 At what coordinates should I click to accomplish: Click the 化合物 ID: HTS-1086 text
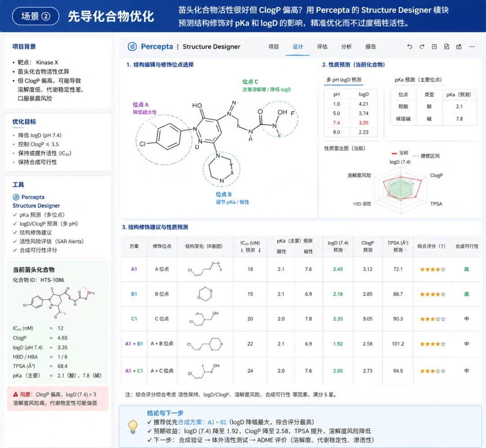(x=38, y=280)
